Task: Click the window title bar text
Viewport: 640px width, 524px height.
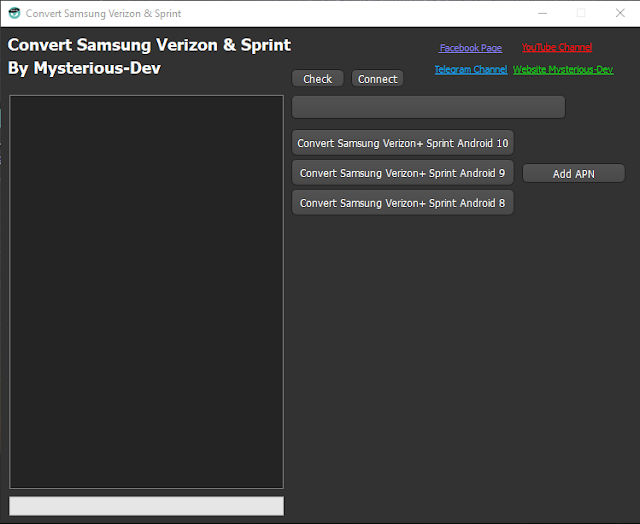Action: (x=103, y=14)
